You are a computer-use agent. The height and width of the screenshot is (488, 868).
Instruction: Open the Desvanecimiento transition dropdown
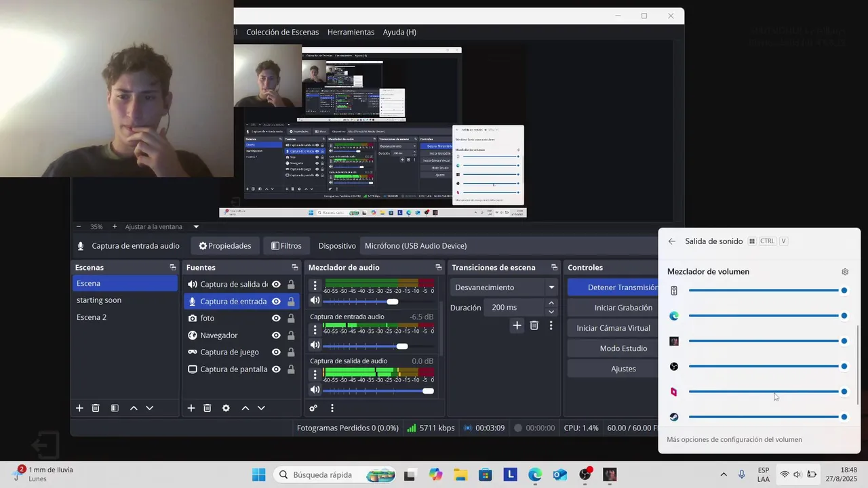[505, 287]
